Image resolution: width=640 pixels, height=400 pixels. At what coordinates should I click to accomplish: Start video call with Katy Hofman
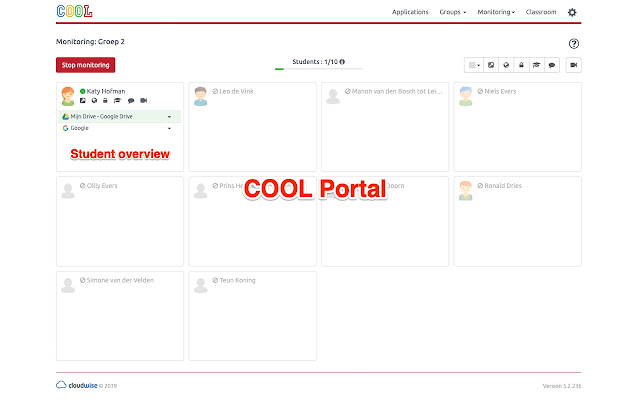pos(144,100)
